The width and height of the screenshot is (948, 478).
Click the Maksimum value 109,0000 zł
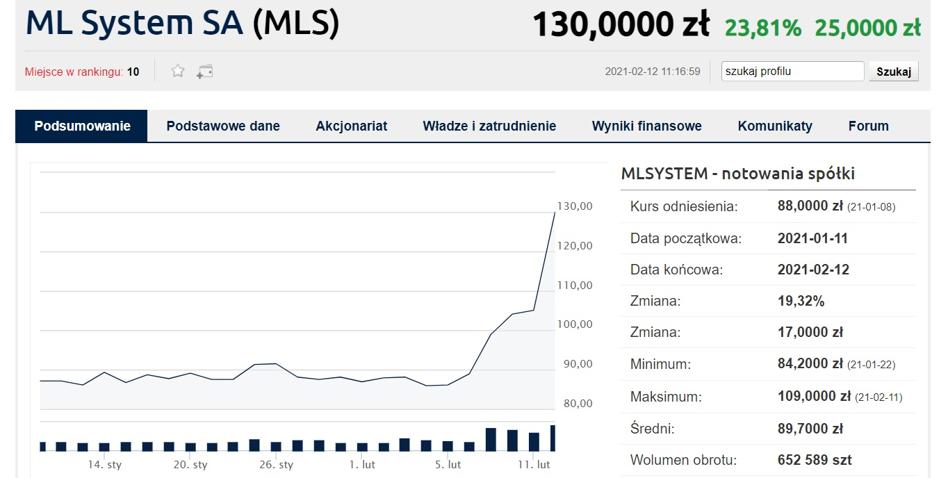814,397
